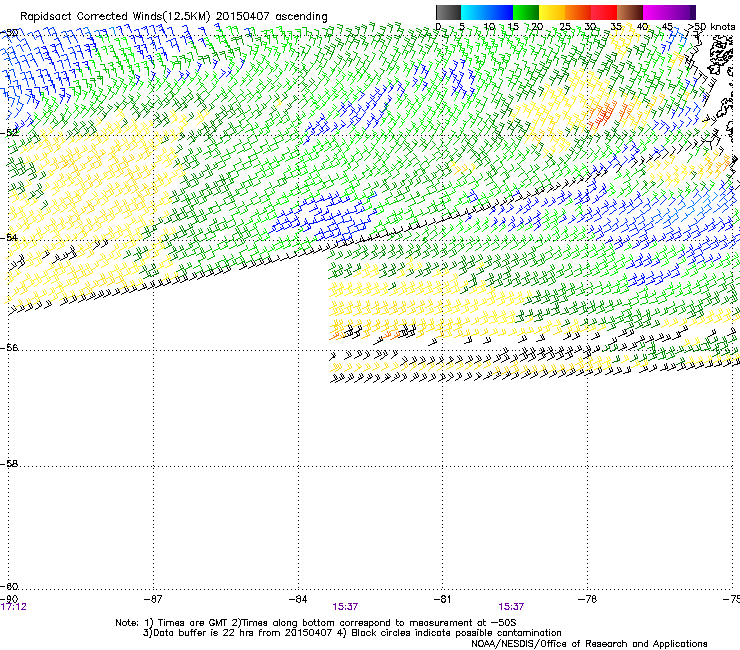This screenshot has width=740, height=650.
Task: Click the '40' label under the color legend
Action: (x=642, y=27)
